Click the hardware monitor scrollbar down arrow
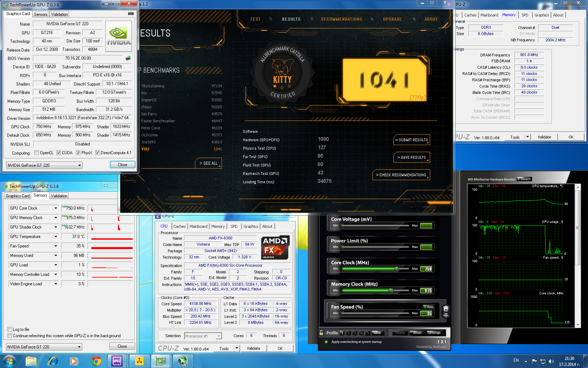The width and height of the screenshot is (588, 368). [x=577, y=325]
